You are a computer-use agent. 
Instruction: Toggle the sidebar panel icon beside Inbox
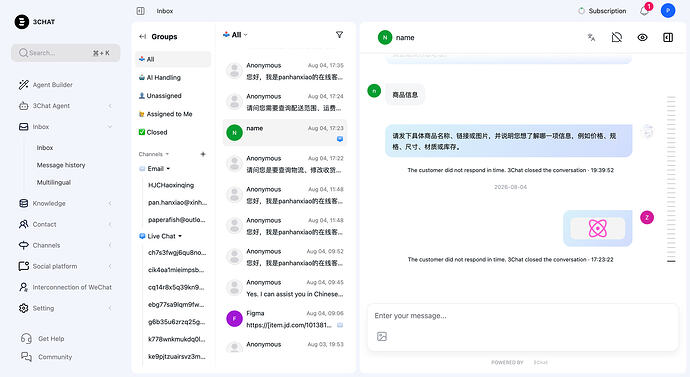tap(140, 11)
